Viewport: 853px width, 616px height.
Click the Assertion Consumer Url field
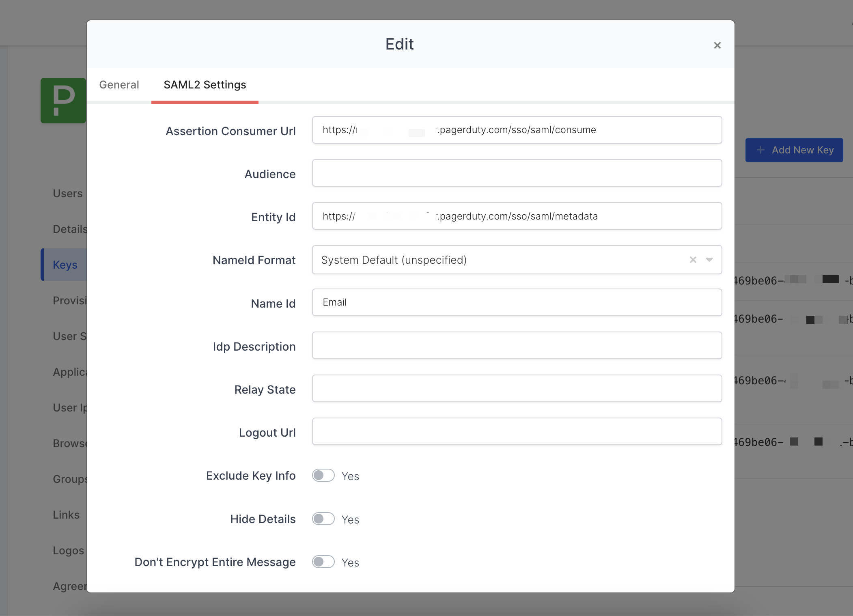click(516, 130)
